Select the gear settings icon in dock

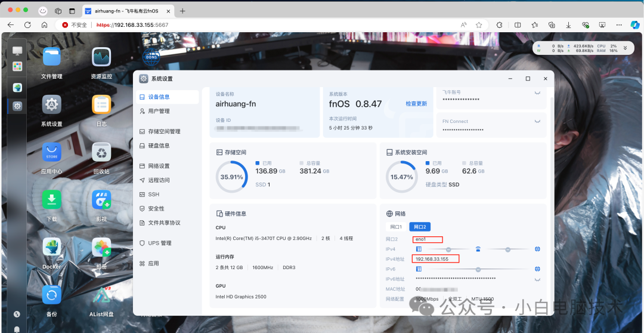(x=17, y=106)
